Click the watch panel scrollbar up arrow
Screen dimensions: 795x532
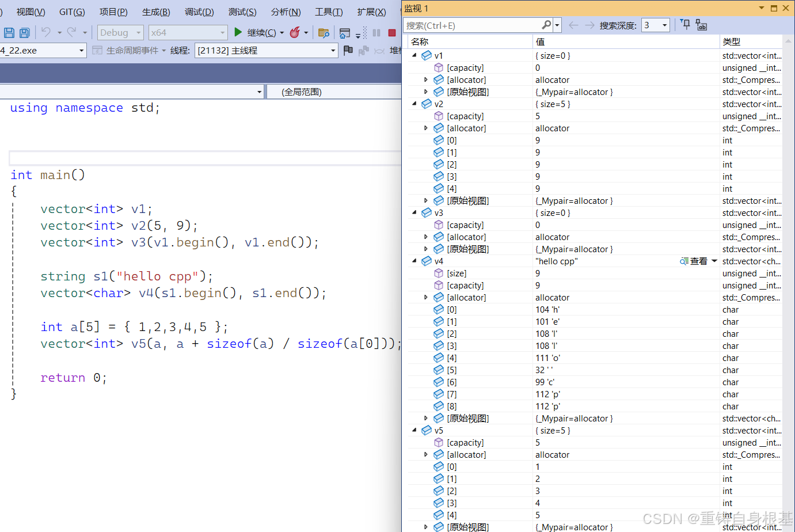(x=789, y=41)
